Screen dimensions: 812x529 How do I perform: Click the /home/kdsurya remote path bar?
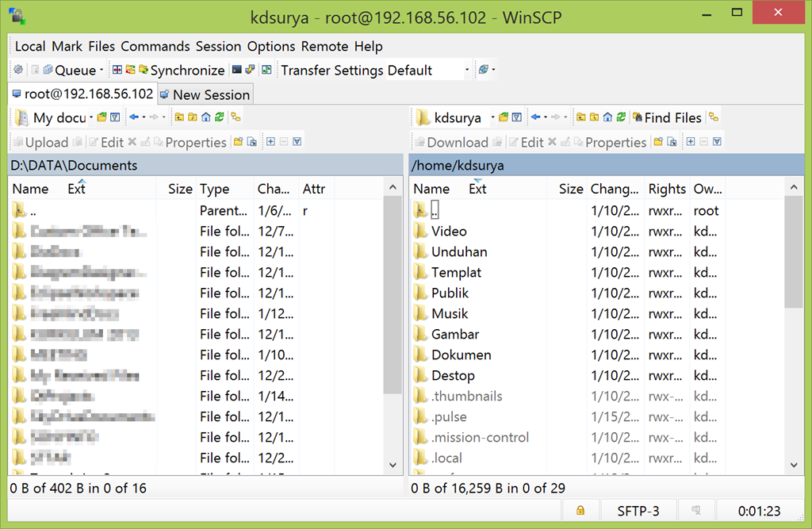pyautogui.click(x=607, y=165)
